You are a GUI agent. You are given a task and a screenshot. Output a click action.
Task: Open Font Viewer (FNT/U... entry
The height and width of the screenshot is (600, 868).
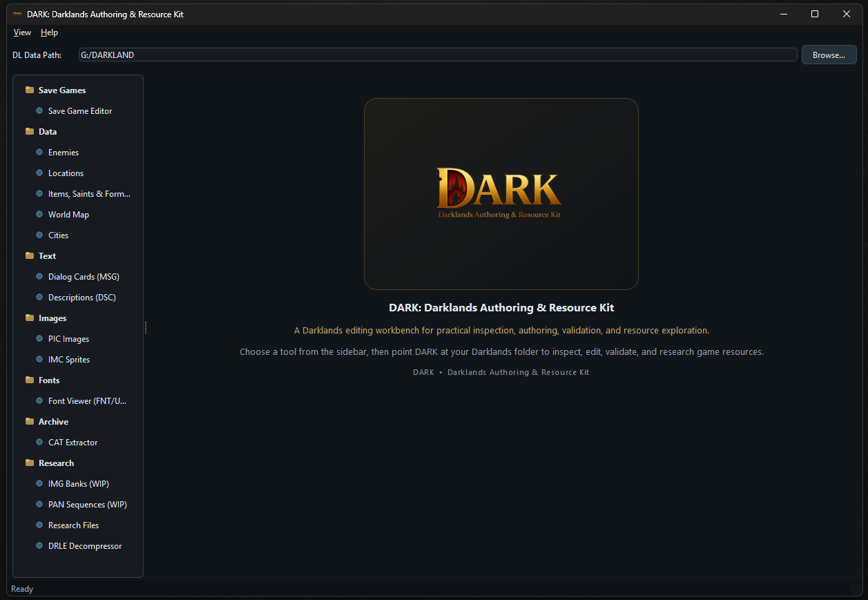88,401
